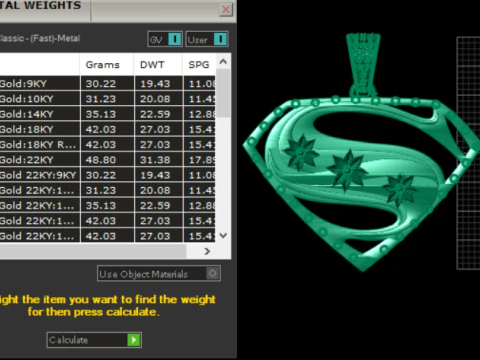The image size is (480, 360).
Task: Click the horizontal scroll right arrow
Action: click(x=207, y=251)
